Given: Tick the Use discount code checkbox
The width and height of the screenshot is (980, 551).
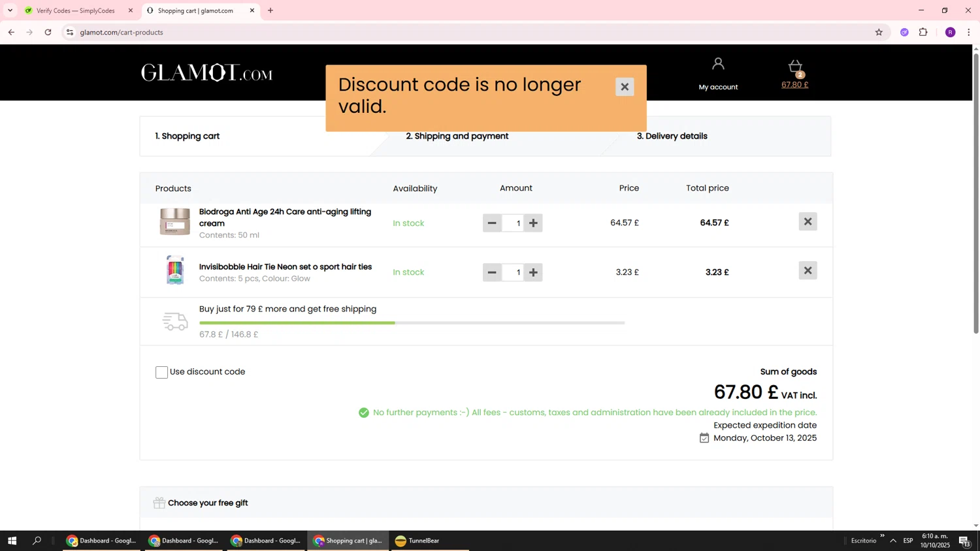Looking at the screenshot, I should point(161,372).
